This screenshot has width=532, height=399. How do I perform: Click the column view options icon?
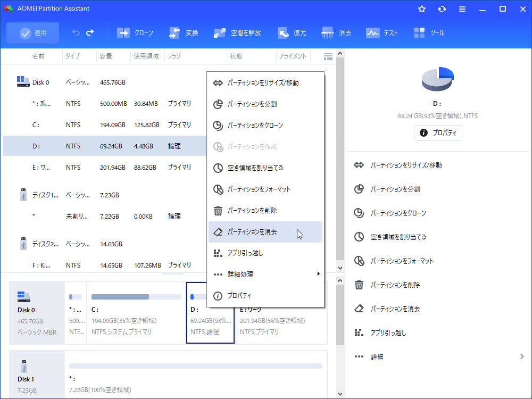[x=328, y=57]
